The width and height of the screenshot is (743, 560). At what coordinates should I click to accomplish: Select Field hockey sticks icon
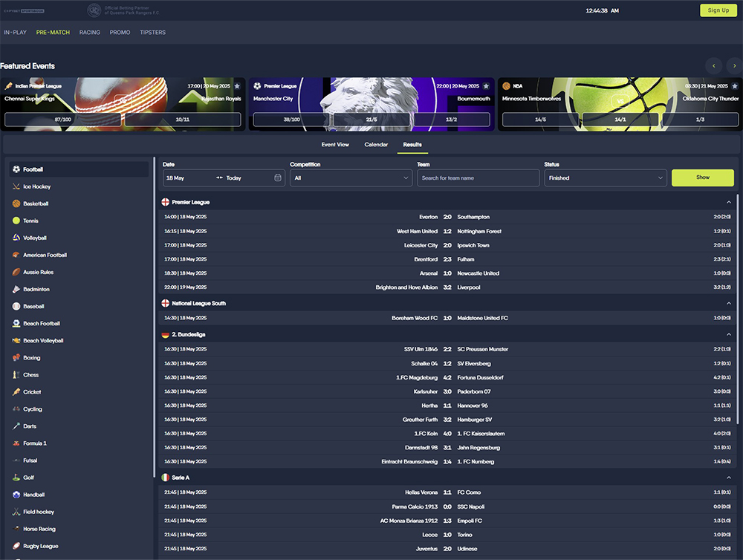16,512
